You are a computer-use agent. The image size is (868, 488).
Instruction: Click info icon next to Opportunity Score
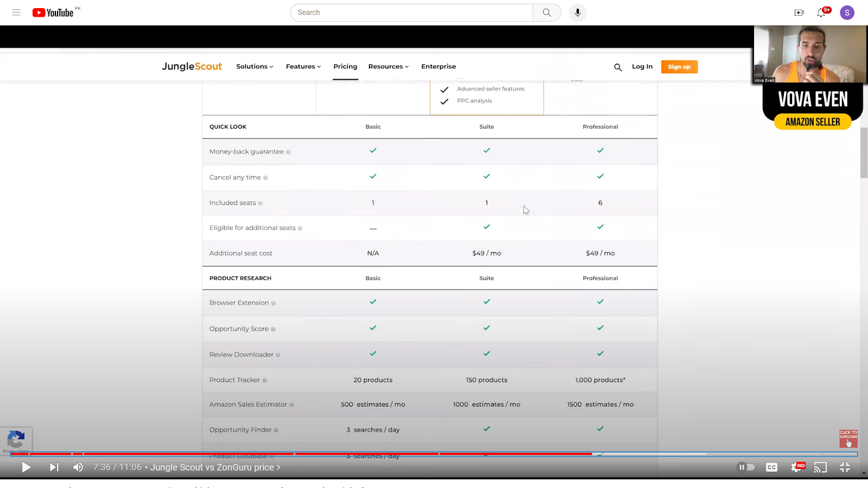click(273, 329)
